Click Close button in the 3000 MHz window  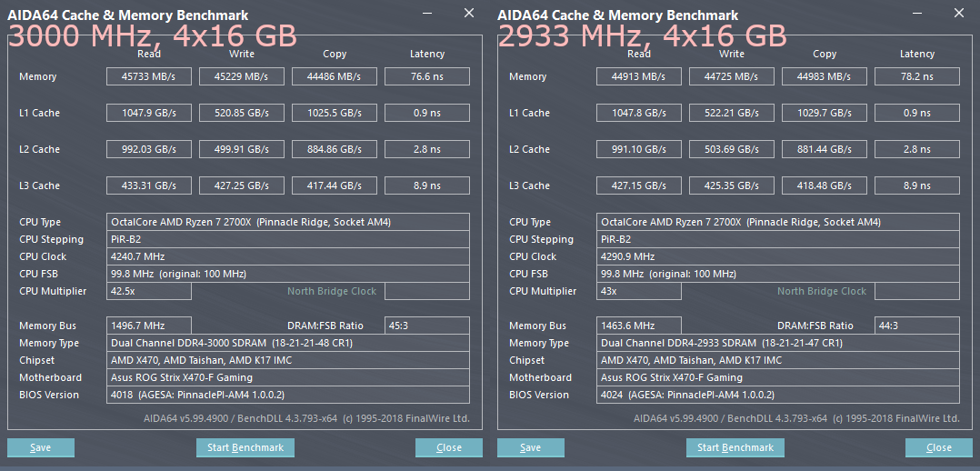(x=449, y=447)
